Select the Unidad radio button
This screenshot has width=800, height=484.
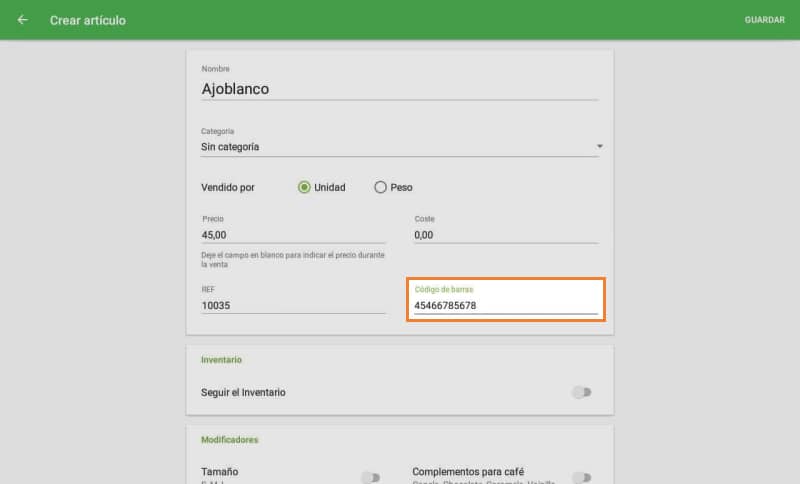(x=304, y=187)
